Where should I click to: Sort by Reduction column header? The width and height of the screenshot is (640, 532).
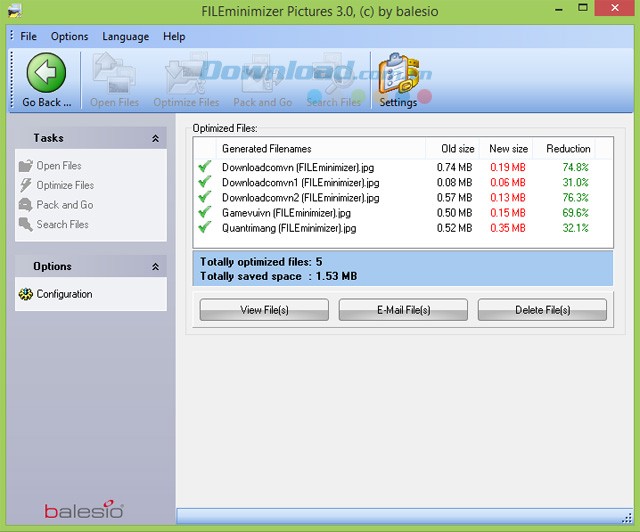[564, 149]
